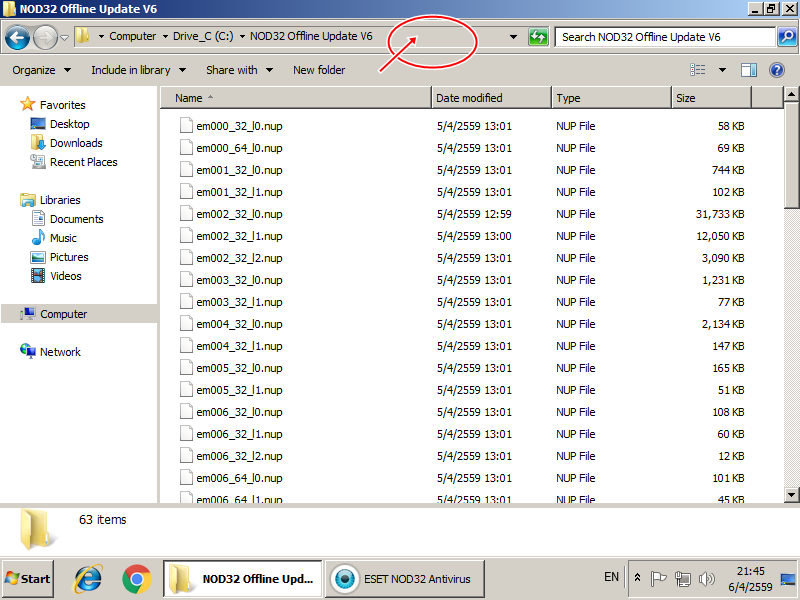The width and height of the screenshot is (800, 600).
Task: Select the file em001_32_l0.nup
Action: coord(239,170)
